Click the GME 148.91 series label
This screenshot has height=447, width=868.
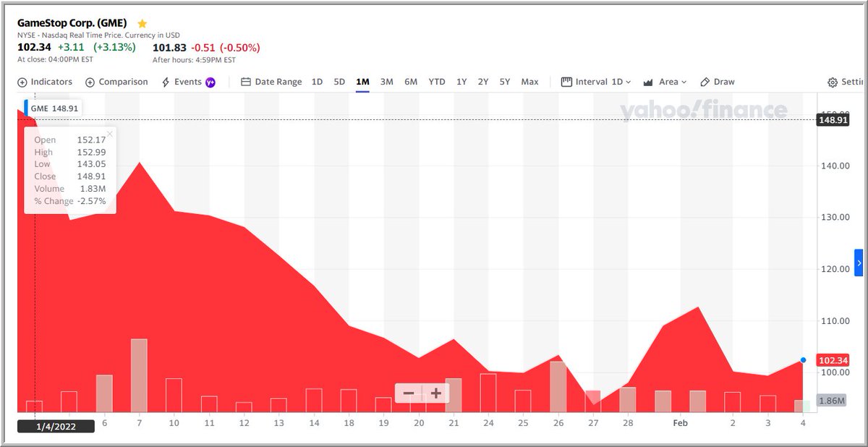(x=54, y=108)
